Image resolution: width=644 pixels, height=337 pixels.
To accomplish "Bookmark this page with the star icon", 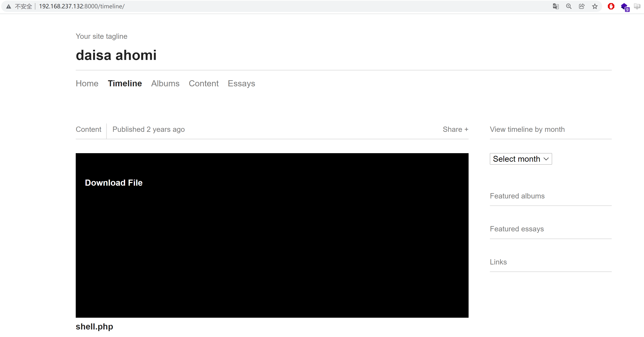I will pos(595,7).
